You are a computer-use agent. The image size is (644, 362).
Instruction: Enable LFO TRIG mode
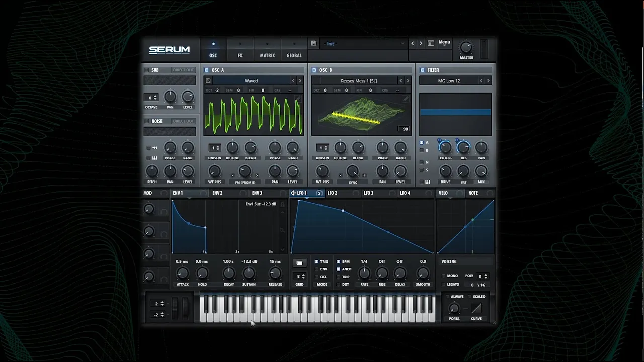[316, 262]
